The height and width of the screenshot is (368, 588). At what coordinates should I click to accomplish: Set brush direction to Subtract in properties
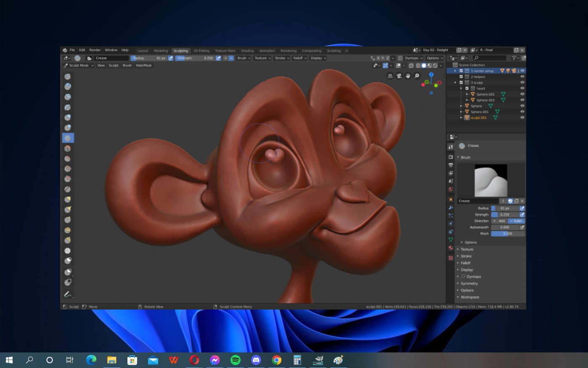pyautogui.click(x=516, y=221)
